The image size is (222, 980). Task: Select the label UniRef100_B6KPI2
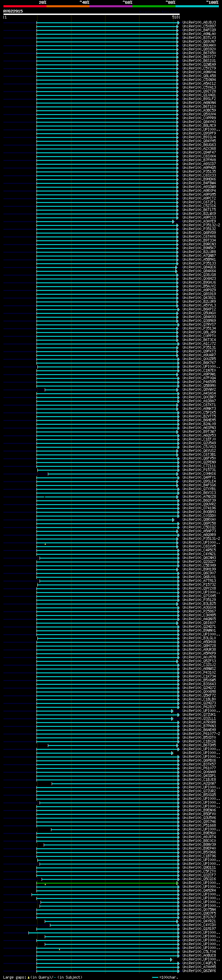coord(199,309)
